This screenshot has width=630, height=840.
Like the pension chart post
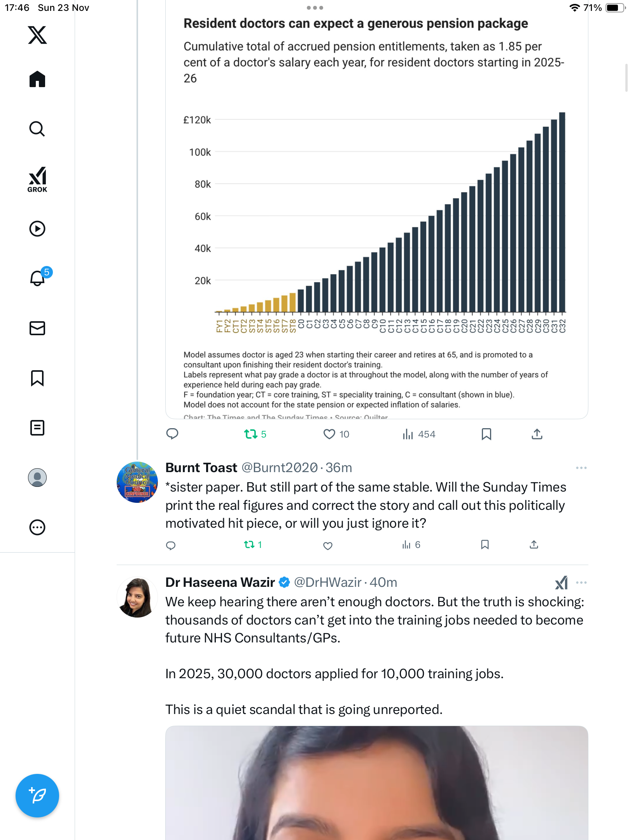[329, 434]
